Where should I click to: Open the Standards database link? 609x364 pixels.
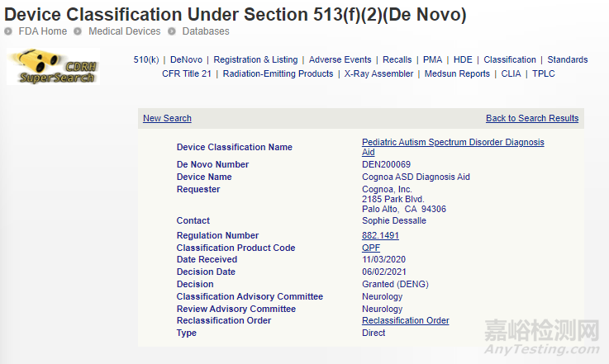click(x=567, y=59)
